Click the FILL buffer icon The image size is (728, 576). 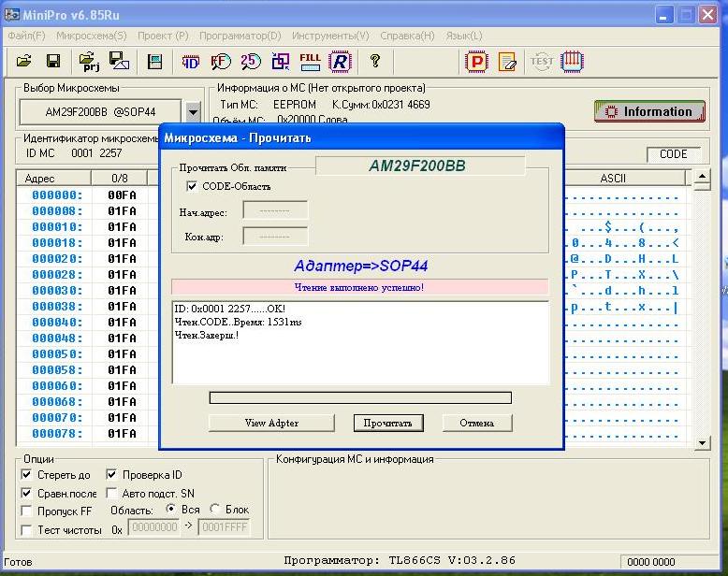point(310,61)
